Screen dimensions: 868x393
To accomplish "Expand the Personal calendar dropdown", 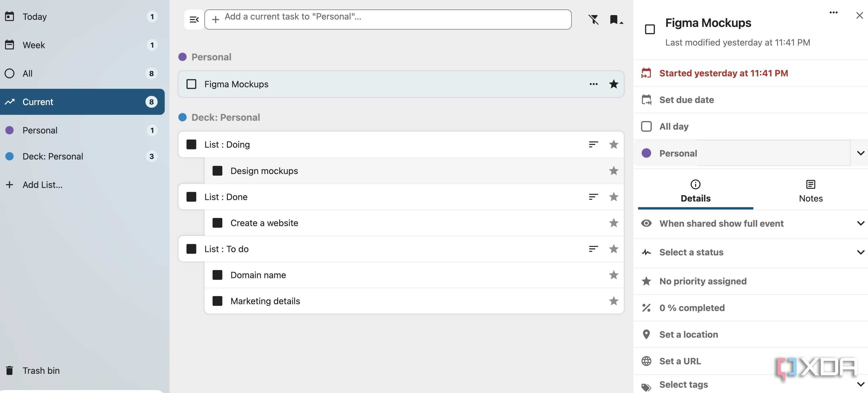I will 860,153.
